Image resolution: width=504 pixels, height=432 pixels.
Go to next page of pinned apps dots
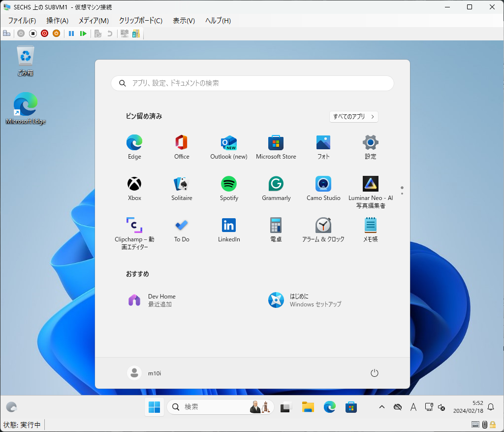point(402,194)
